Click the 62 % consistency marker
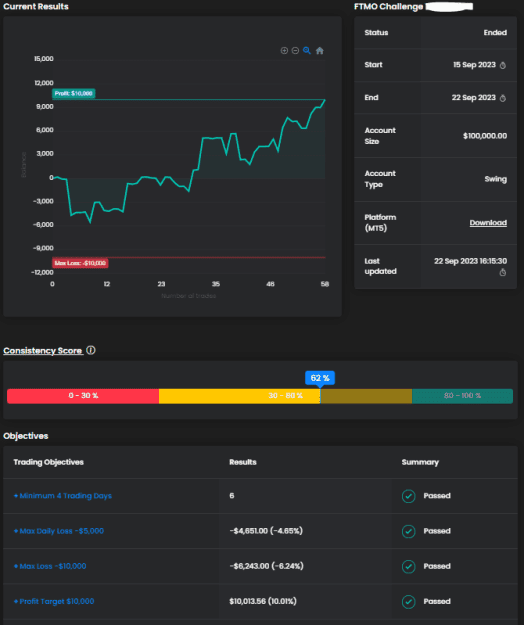524x625 pixels. [320, 378]
